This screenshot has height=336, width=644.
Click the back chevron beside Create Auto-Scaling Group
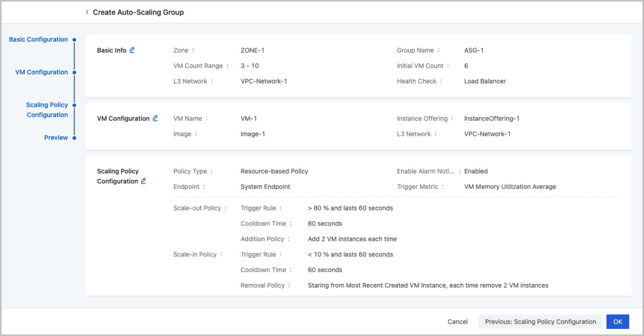tap(87, 12)
